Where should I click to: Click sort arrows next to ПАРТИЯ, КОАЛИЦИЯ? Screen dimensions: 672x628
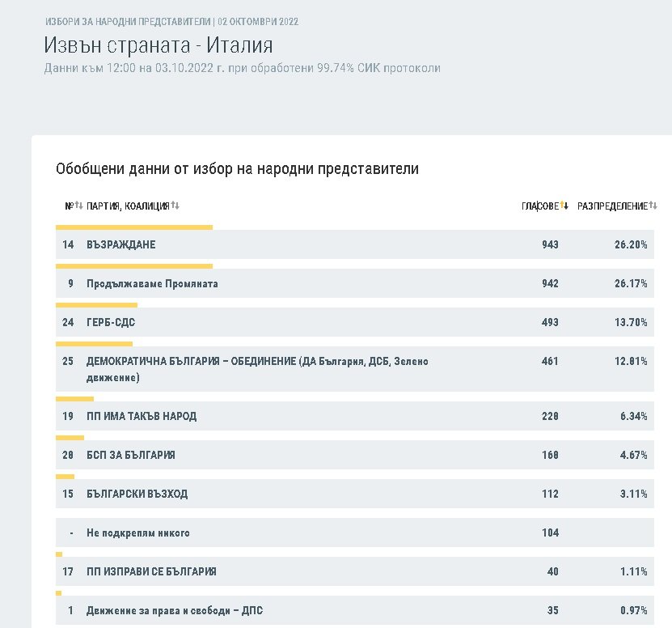[x=175, y=206]
